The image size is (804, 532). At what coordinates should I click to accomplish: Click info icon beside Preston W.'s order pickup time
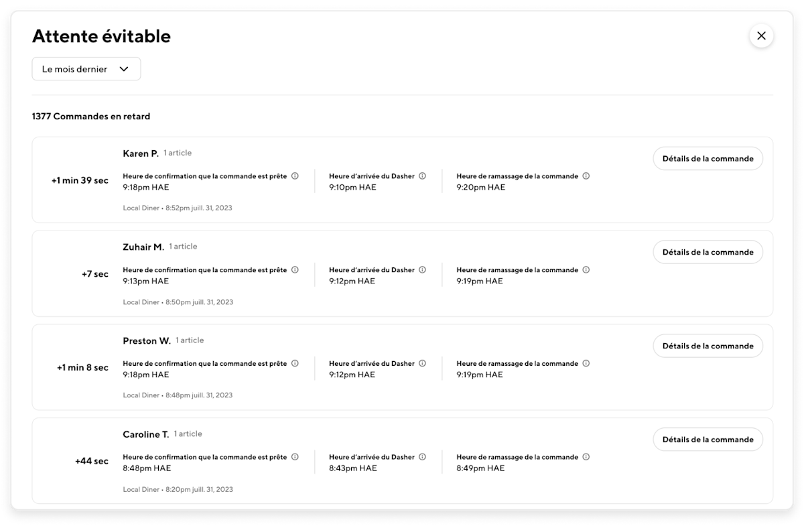[586, 363]
